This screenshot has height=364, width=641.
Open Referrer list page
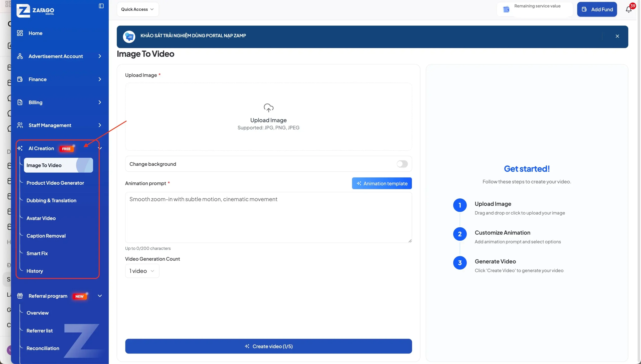tap(40, 331)
